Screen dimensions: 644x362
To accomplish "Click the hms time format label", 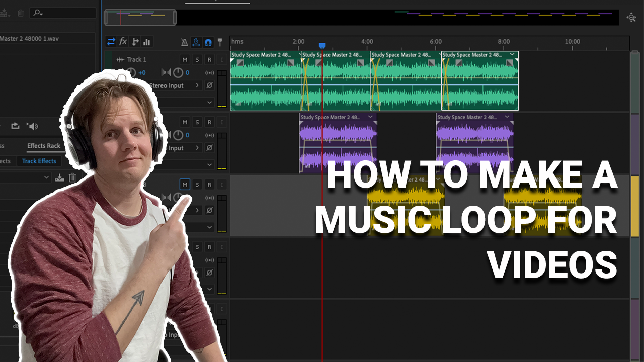I will tap(237, 42).
